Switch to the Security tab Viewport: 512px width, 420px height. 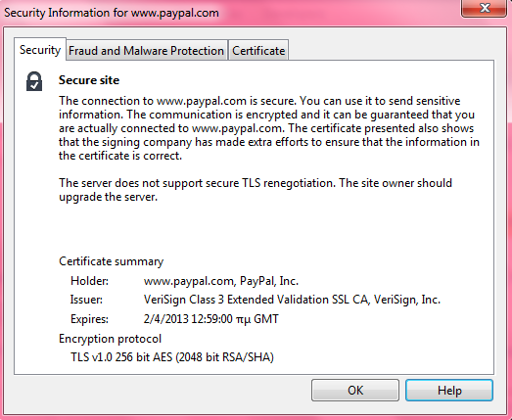coord(40,50)
